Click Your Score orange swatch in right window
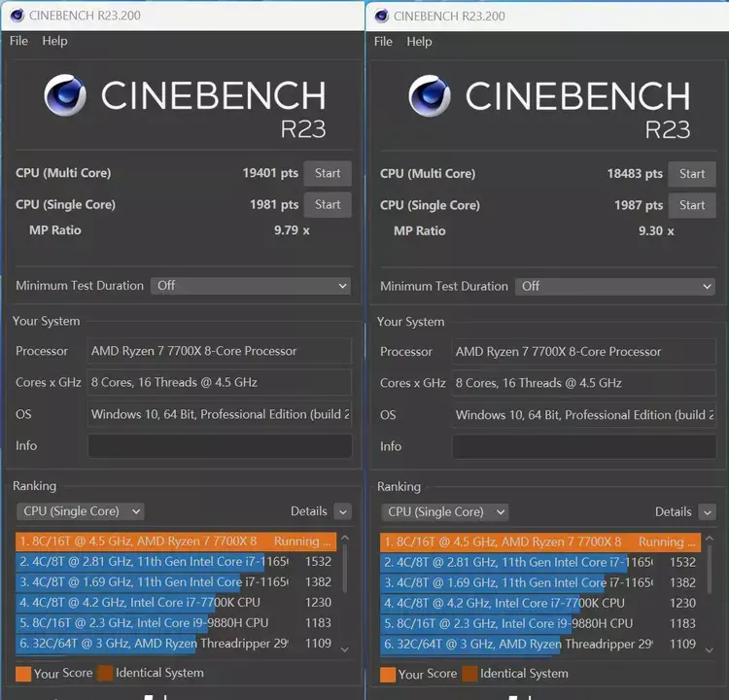This screenshot has height=700, width=729. [388, 675]
